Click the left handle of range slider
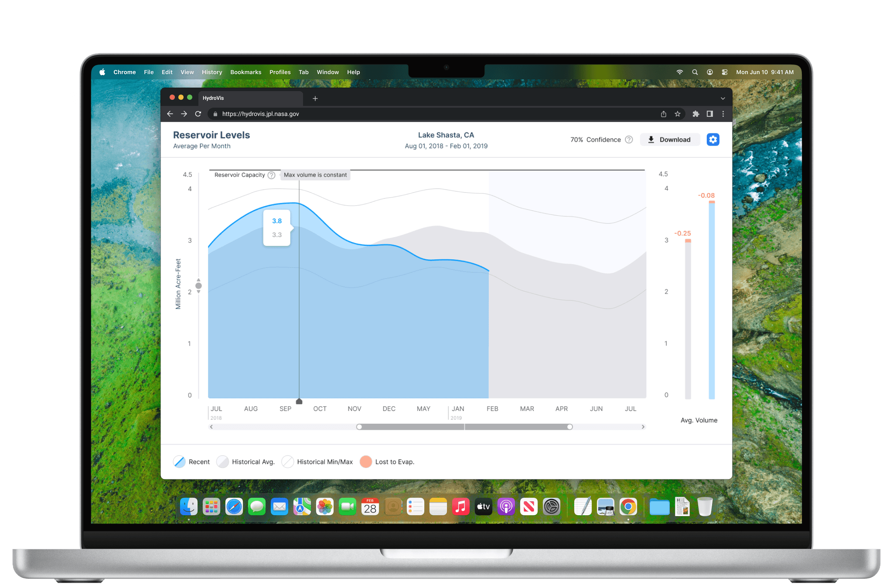This screenshot has height=588, width=893. [x=359, y=427]
